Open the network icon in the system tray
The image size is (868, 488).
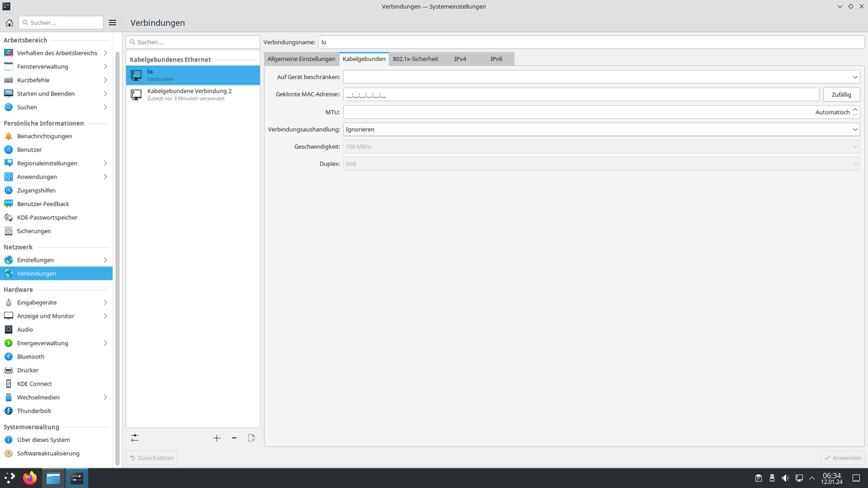click(x=799, y=479)
